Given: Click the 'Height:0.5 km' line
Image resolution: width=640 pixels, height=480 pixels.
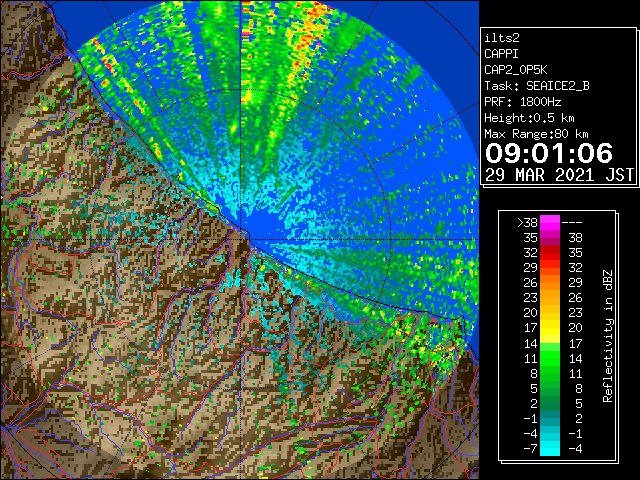Looking at the screenshot, I should point(529,118).
